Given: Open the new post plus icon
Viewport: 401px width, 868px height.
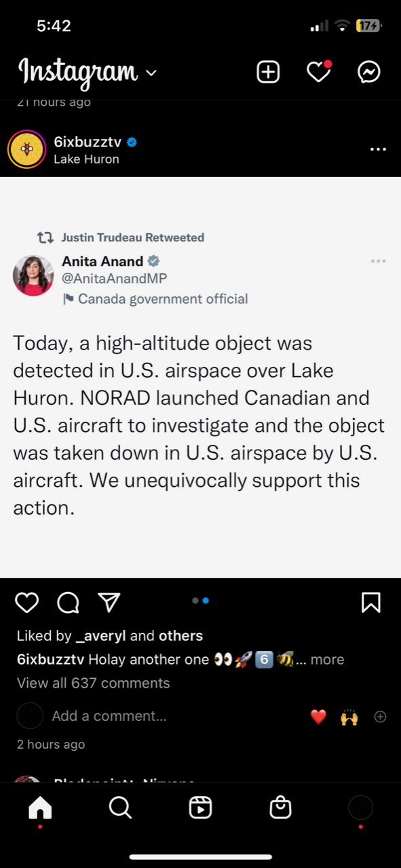Looking at the screenshot, I should pos(268,72).
